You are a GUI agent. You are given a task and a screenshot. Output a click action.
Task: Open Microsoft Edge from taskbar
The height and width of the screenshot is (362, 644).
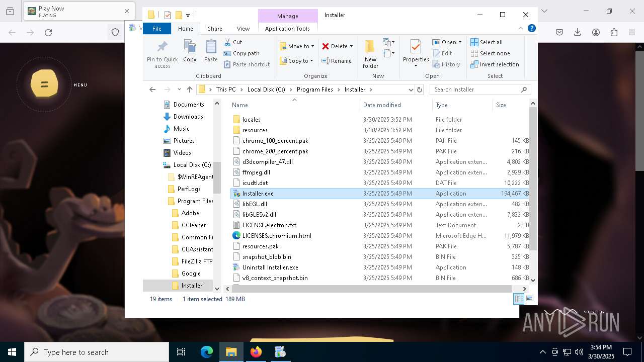(207, 352)
